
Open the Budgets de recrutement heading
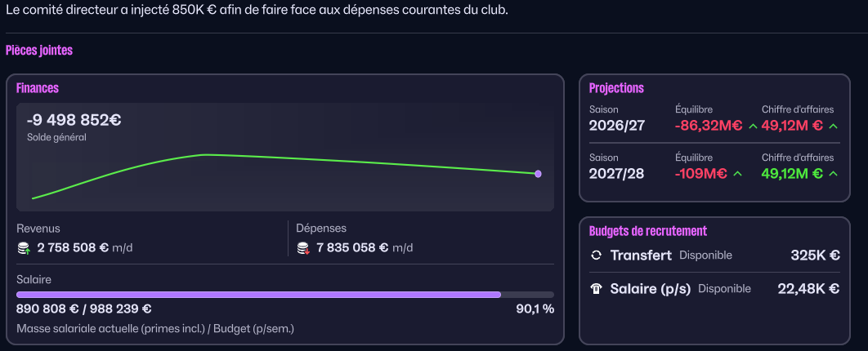pos(647,231)
